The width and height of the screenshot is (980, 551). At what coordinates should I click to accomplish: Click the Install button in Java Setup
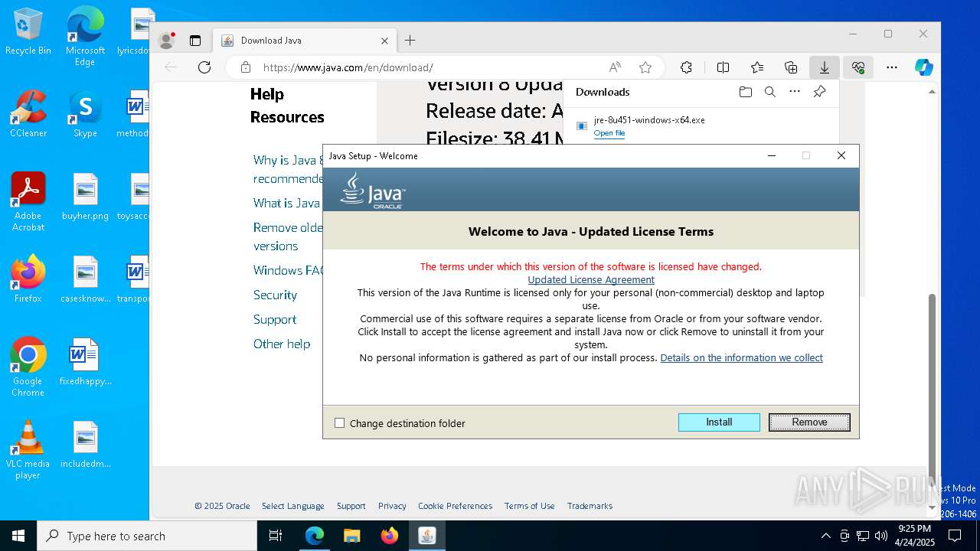(x=719, y=422)
